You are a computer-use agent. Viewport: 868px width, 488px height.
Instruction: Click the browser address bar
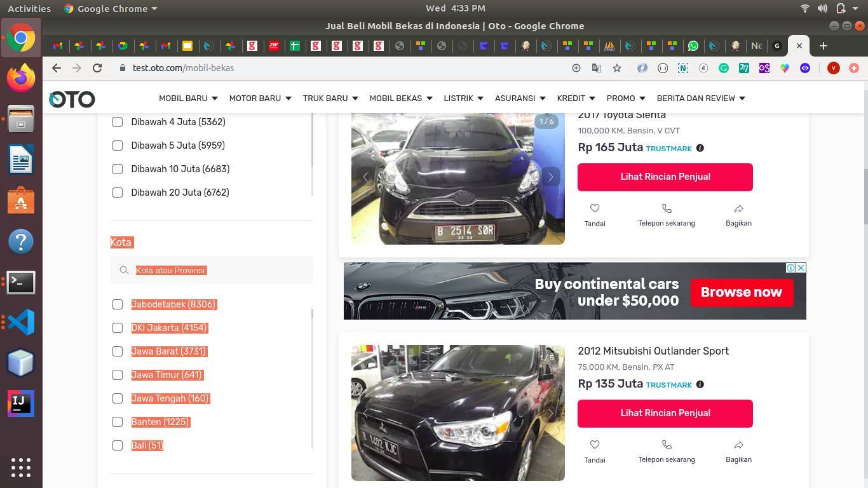pyautogui.click(x=343, y=68)
